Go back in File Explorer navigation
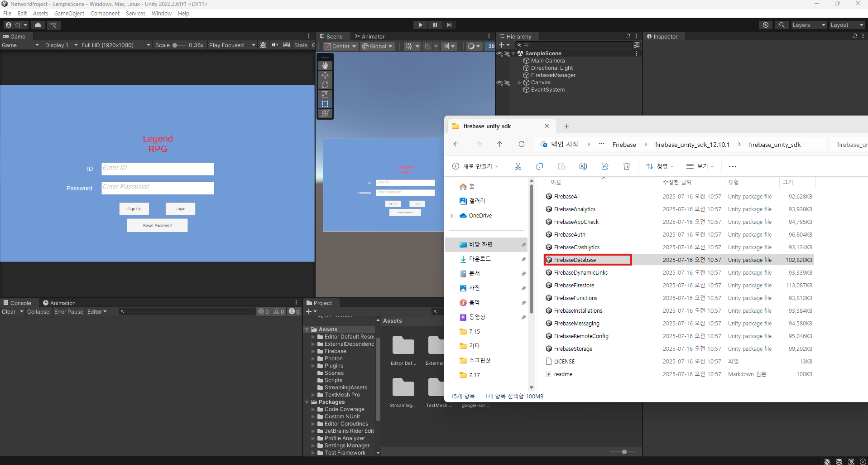Viewport: 868px width, 465px height. [456, 144]
